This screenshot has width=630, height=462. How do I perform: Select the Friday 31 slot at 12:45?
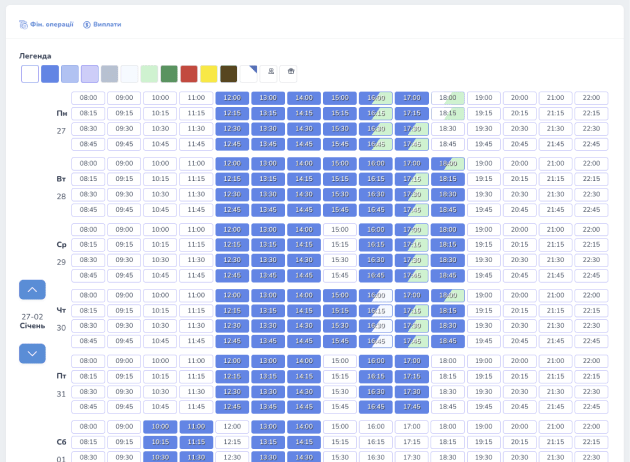(232, 407)
